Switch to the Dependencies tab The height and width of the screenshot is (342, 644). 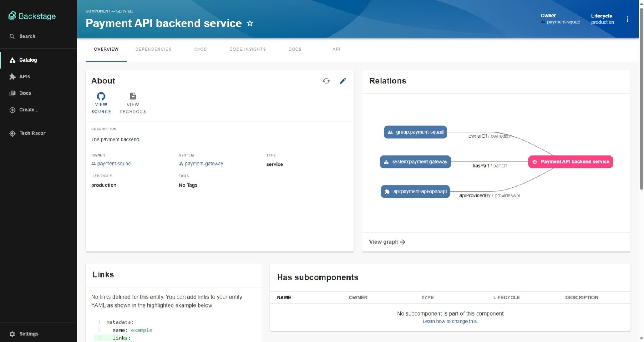point(153,49)
